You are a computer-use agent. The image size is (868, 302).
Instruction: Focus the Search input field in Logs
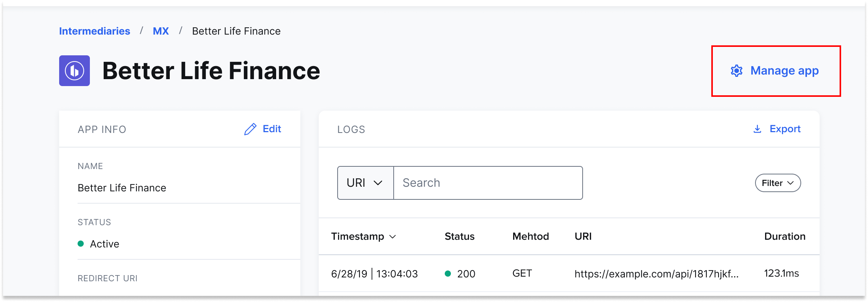coord(488,183)
